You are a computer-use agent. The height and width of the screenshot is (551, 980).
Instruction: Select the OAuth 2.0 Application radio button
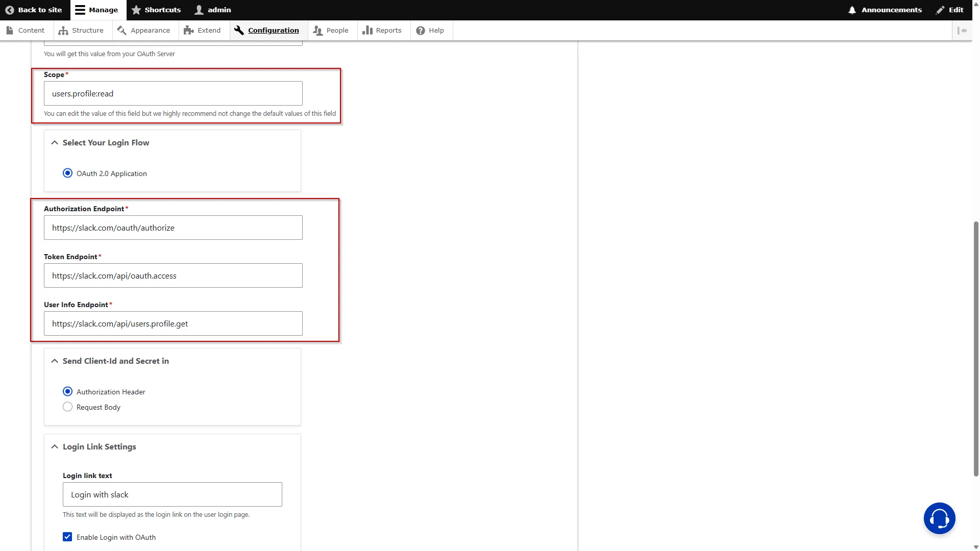pyautogui.click(x=67, y=173)
